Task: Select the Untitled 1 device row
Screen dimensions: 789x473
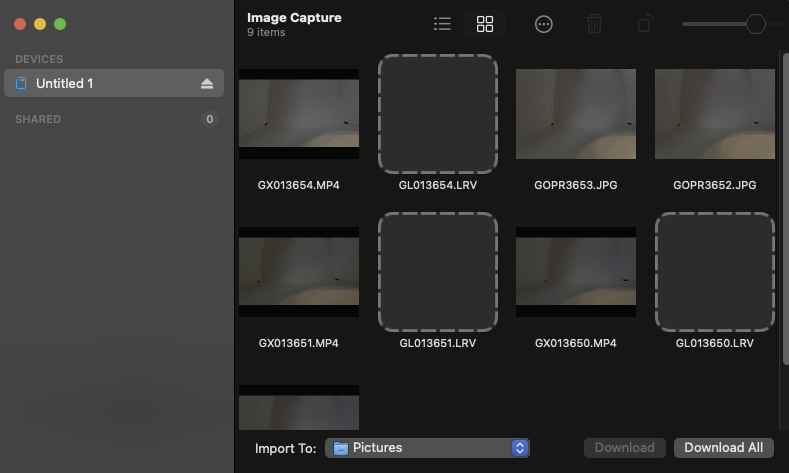Action: (114, 83)
